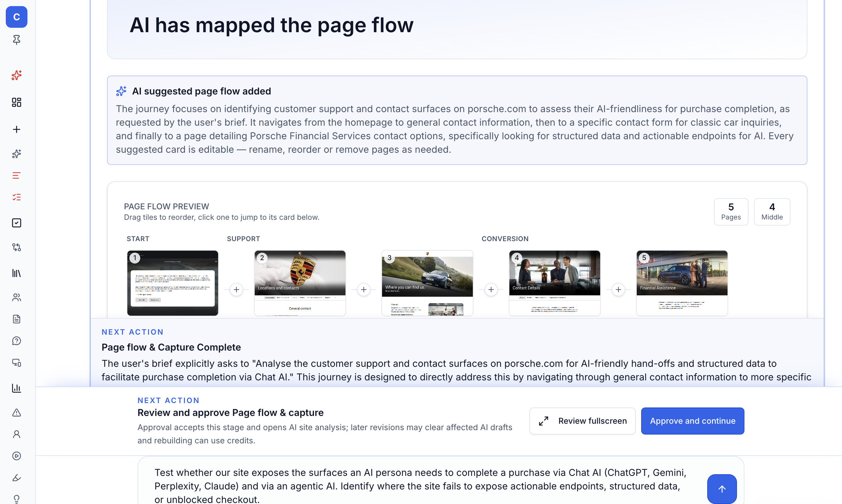The width and height of the screenshot is (842, 504).
Task: Open the document sidebar icon
Action: 16,319
